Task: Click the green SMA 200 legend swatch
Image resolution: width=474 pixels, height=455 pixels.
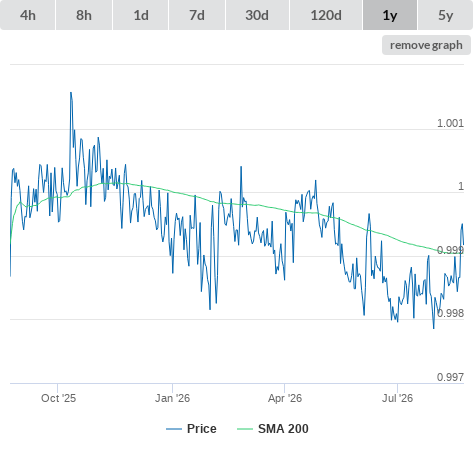Action: (245, 429)
